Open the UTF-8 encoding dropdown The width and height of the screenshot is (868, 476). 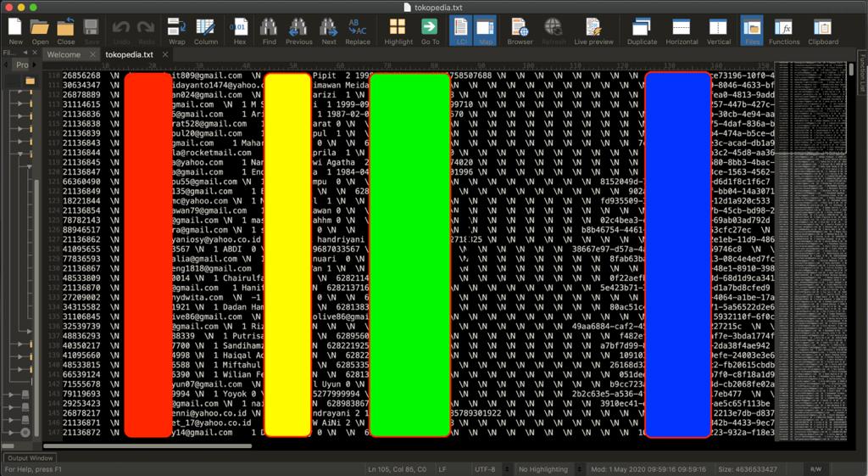pos(489,469)
